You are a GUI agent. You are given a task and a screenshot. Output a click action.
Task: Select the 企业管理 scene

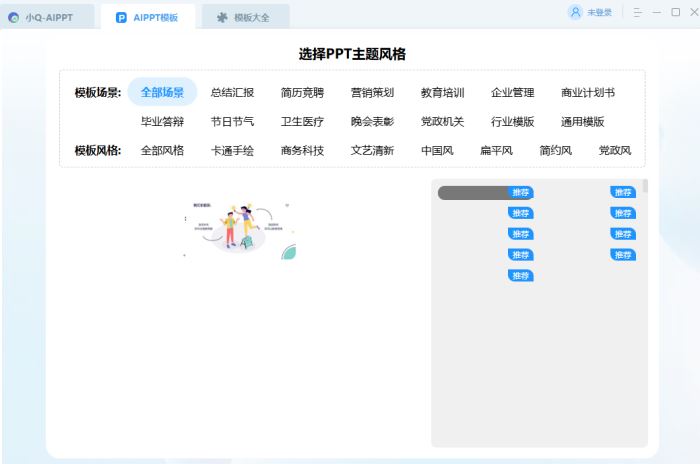point(512,92)
